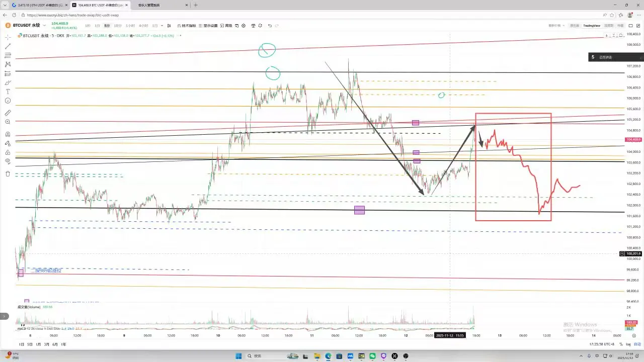Image resolution: width=644 pixels, height=362 pixels.
Task: Open the timezone selector showing UTC+8
Action: click(603, 344)
